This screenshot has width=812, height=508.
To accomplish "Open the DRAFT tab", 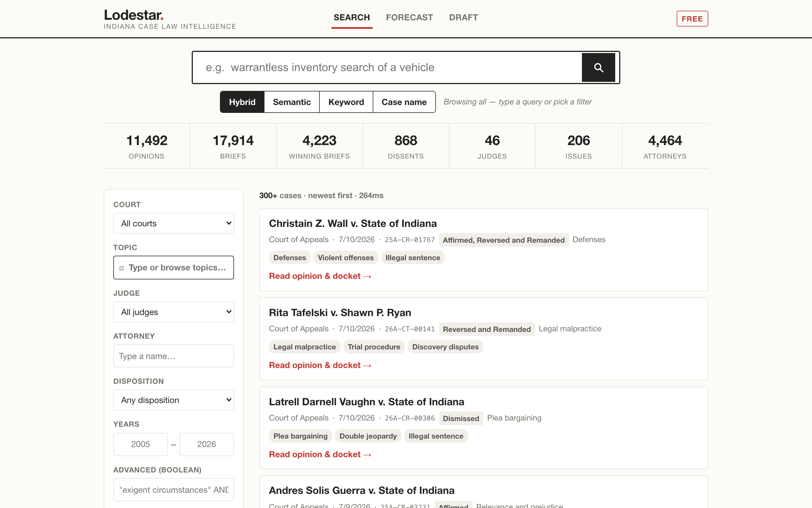I will tap(464, 17).
